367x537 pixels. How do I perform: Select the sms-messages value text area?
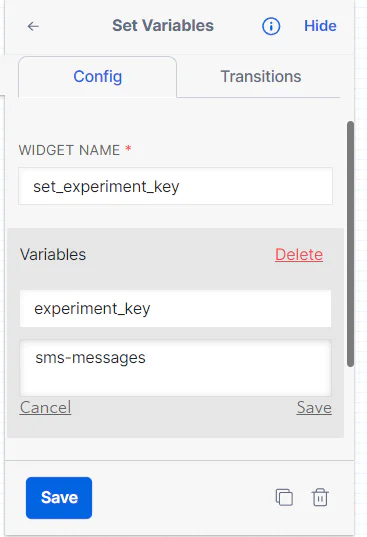pos(175,368)
